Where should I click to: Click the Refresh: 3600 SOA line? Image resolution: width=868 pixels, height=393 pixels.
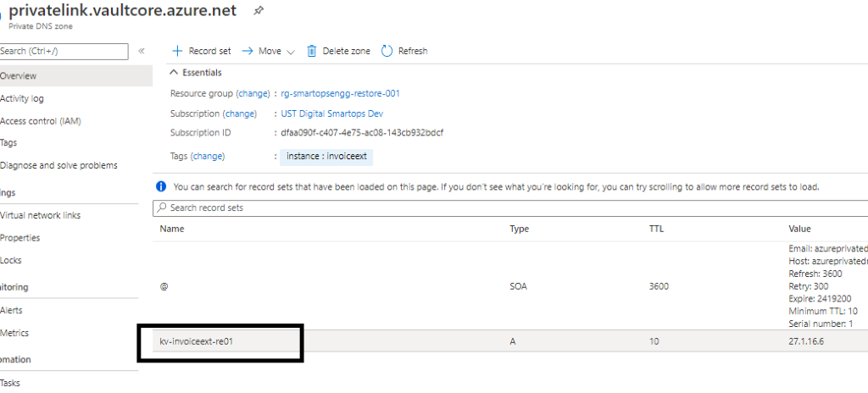coord(816,274)
